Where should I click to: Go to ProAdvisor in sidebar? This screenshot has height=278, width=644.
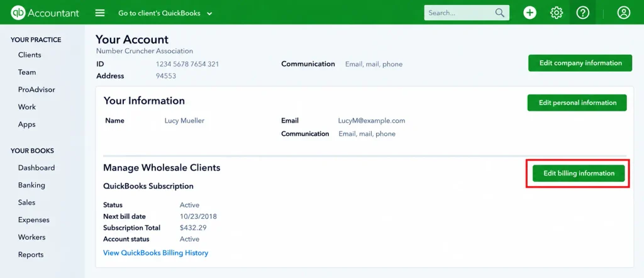coord(36,89)
